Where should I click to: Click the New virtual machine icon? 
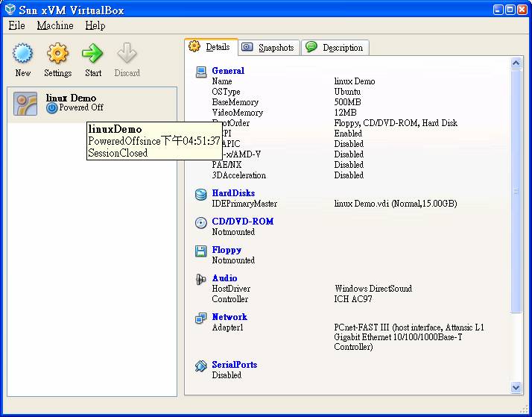[x=23, y=53]
